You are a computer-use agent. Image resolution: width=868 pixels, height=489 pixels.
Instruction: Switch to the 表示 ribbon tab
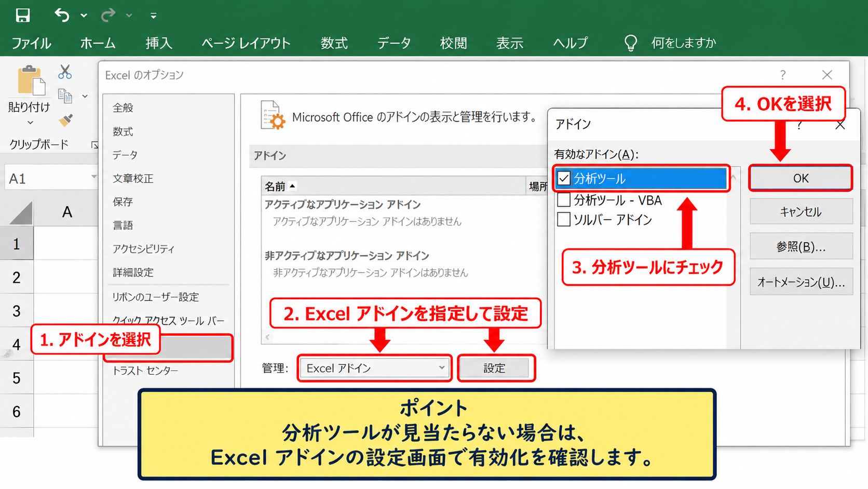509,43
